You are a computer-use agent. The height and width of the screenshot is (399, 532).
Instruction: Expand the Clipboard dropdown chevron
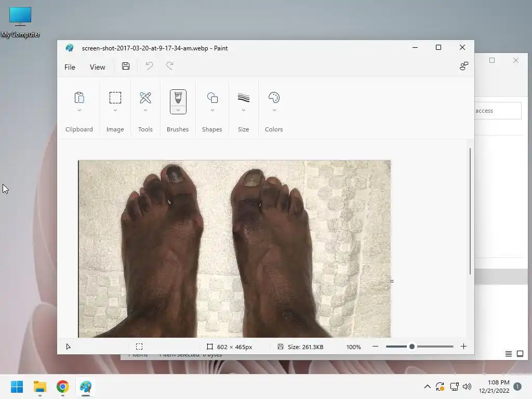[79, 110]
